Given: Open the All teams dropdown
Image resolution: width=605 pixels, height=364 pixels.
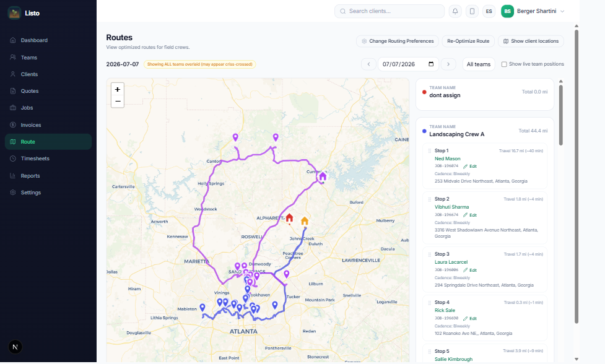Looking at the screenshot, I should click(x=479, y=64).
